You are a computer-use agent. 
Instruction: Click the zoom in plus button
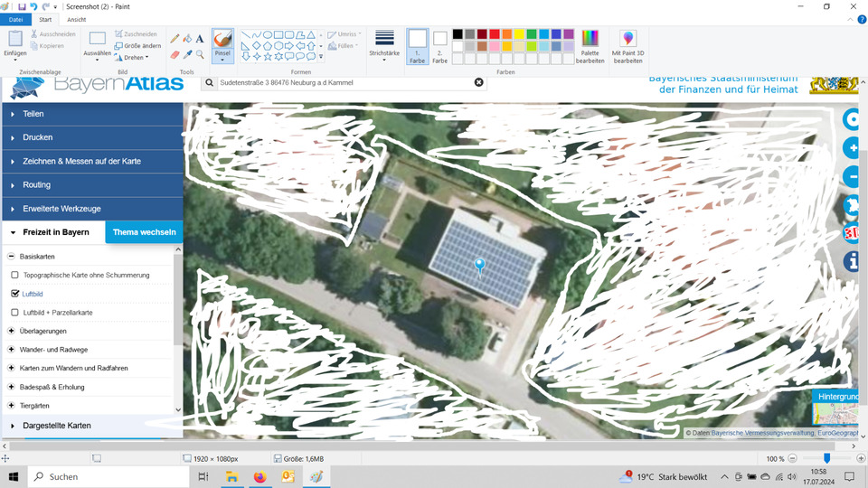861,459
